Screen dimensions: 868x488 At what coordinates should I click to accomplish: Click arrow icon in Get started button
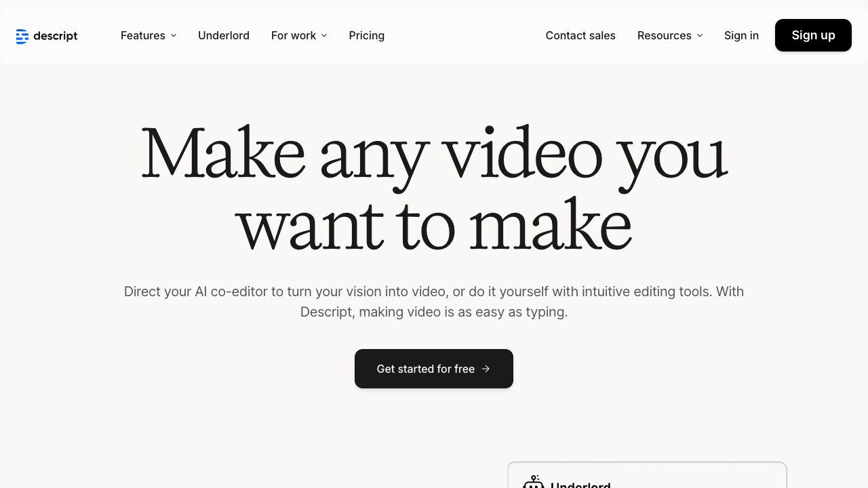point(486,369)
